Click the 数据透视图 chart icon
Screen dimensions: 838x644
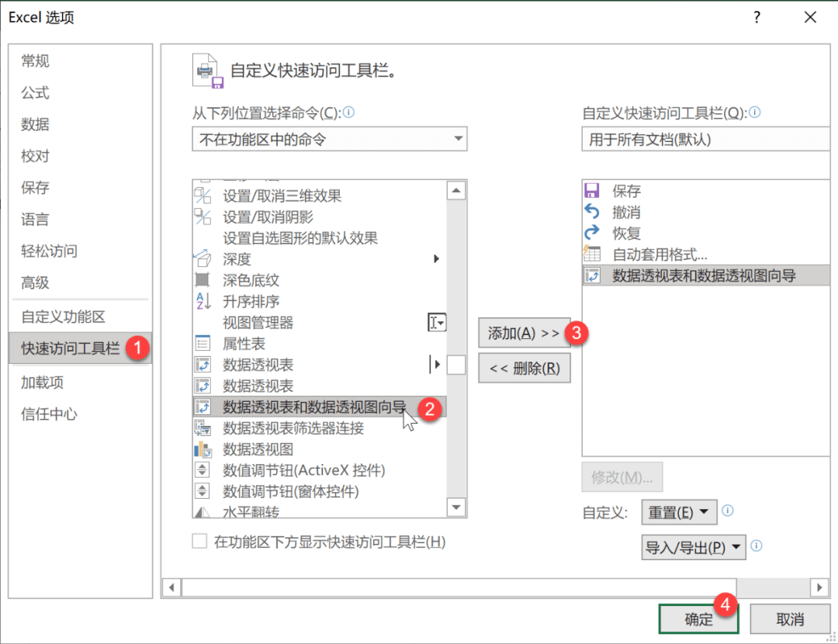[x=203, y=449]
